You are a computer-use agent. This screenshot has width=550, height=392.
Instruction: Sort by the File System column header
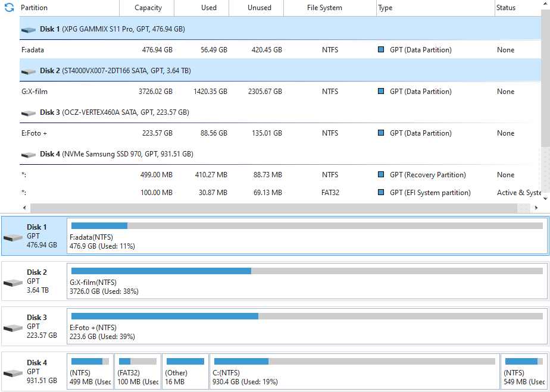[324, 8]
